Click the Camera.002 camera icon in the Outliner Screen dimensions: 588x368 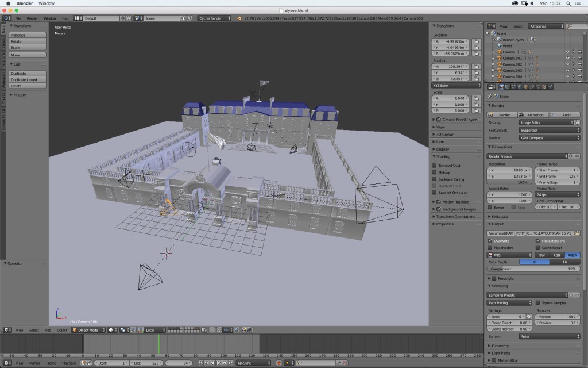pyautogui.click(x=500, y=64)
